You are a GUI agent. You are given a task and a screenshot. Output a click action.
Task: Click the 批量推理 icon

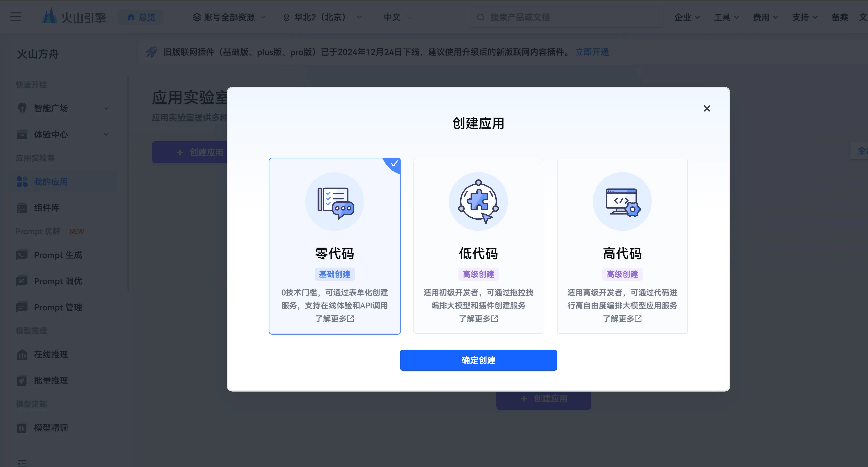22,381
